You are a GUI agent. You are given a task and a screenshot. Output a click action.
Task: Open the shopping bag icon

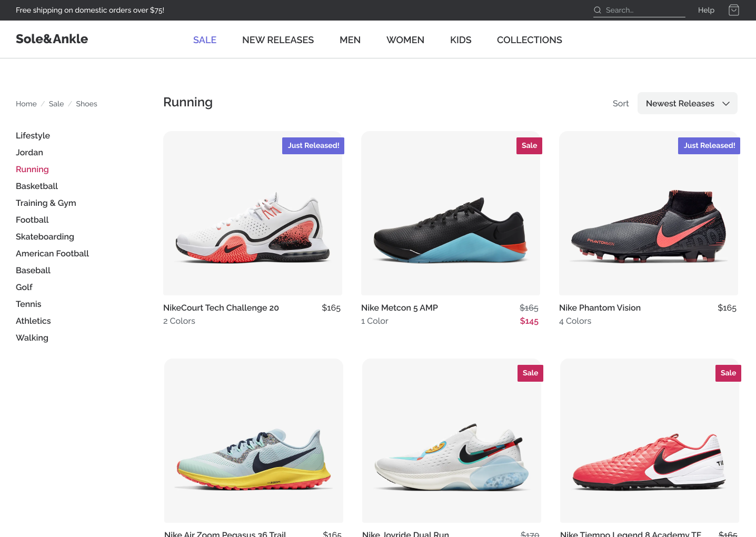click(734, 10)
